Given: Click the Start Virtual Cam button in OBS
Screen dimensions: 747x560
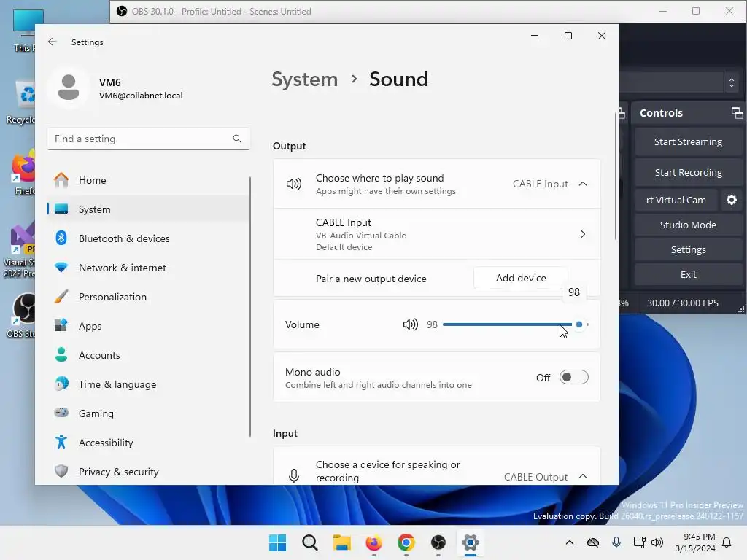Looking at the screenshot, I should click(x=676, y=200).
